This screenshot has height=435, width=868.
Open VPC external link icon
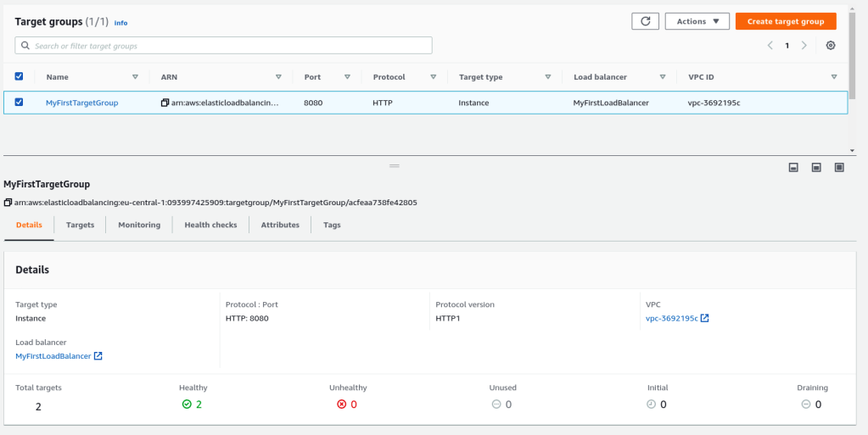pyautogui.click(x=704, y=319)
